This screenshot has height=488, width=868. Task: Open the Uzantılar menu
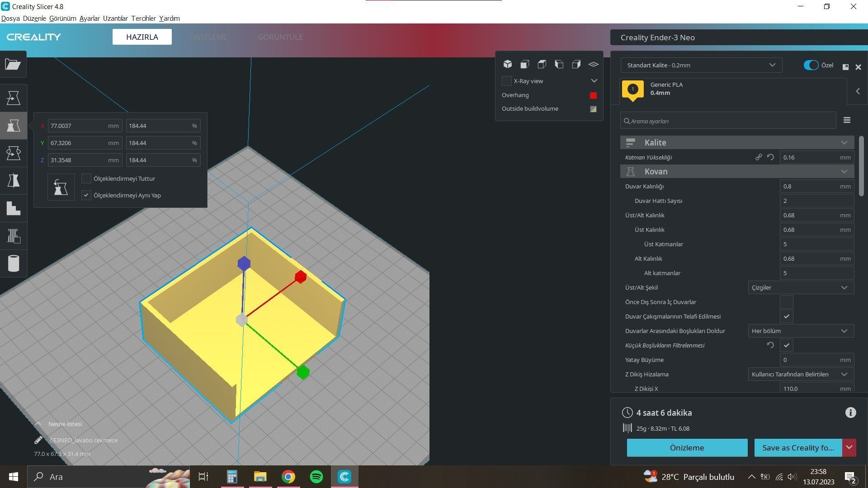115,19
